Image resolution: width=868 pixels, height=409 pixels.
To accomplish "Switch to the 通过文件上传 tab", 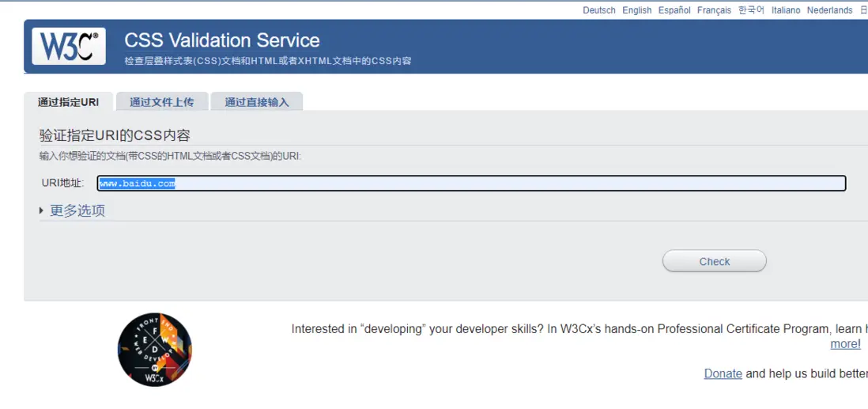I will click(x=161, y=102).
